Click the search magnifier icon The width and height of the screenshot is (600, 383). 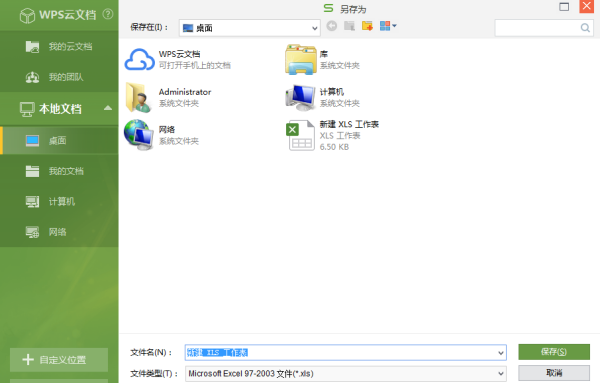(x=585, y=28)
